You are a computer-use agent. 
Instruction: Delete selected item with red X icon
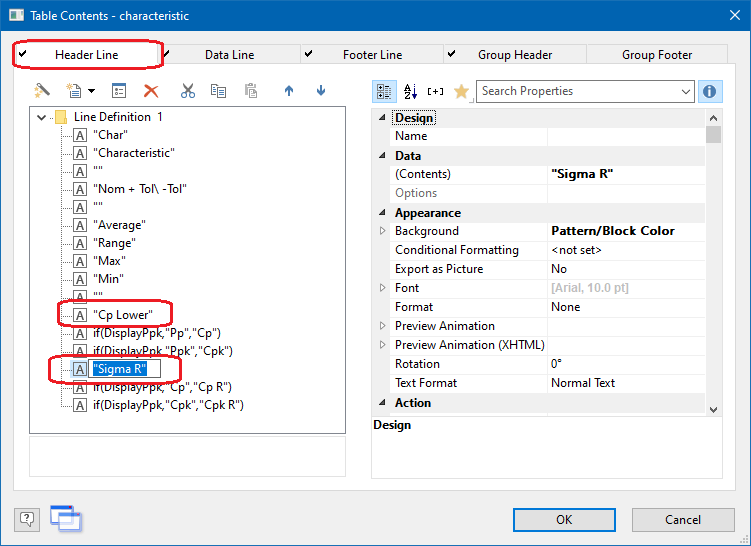pos(151,91)
